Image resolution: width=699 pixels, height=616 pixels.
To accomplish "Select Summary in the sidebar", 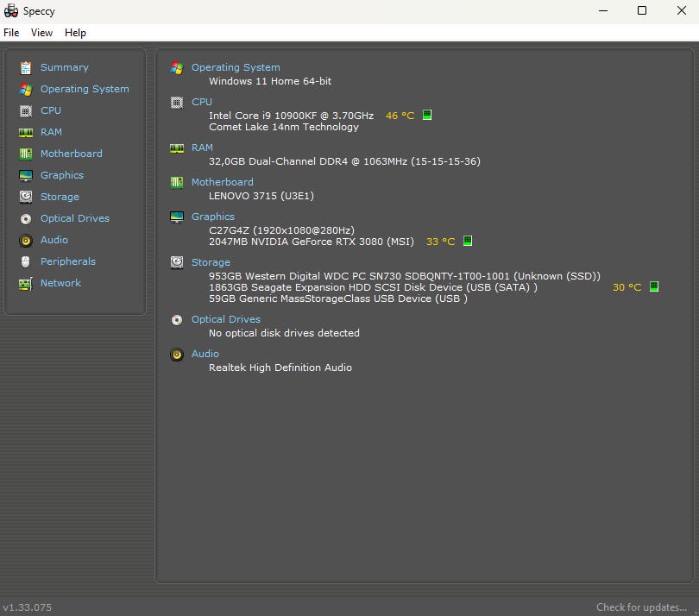I will [x=65, y=67].
